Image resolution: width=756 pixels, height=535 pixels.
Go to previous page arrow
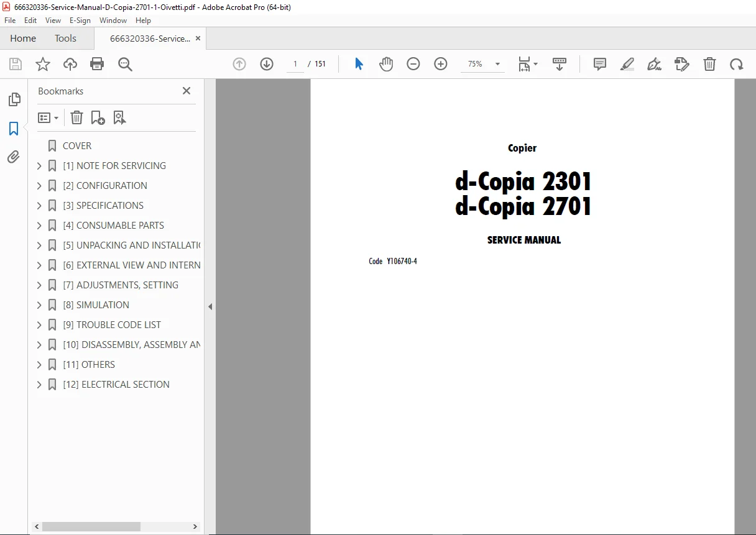click(x=239, y=64)
